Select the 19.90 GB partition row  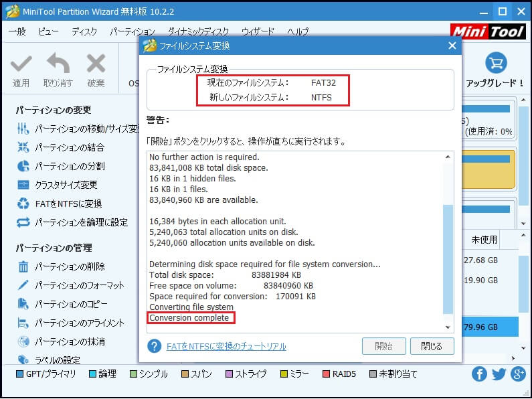point(490,281)
